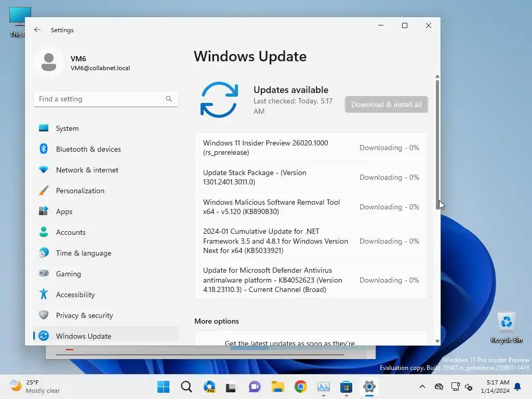Screen dimensions: 532x399
Task: Show hidden system tray icons
Action: pyautogui.click(x=422, y=387)
